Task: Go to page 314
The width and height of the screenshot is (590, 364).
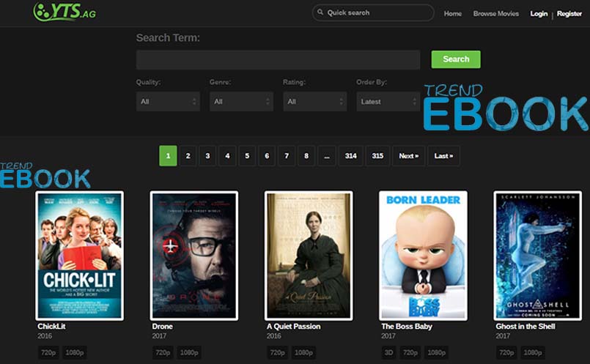Action: pos(350,156)
